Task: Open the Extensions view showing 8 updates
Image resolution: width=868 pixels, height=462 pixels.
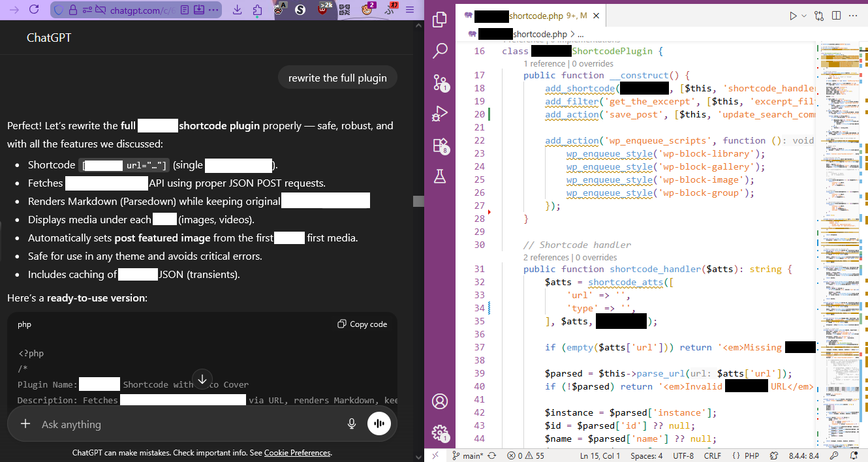Action: click(440, 146)
